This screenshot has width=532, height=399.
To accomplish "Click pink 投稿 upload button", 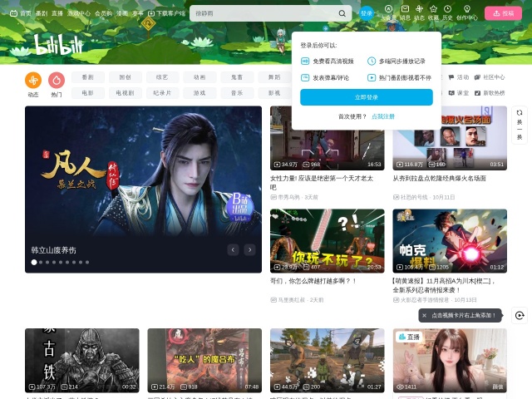I will tap(503, 13).
